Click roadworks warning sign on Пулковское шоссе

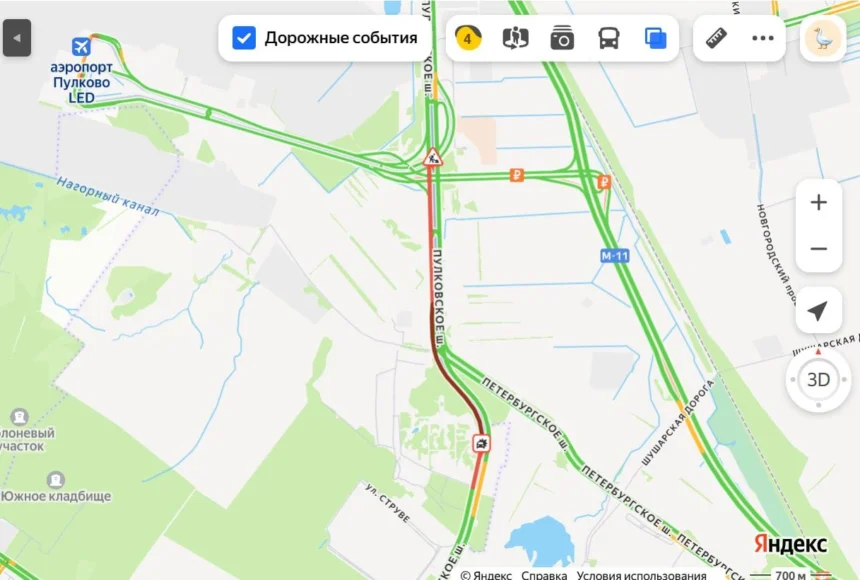433,157
